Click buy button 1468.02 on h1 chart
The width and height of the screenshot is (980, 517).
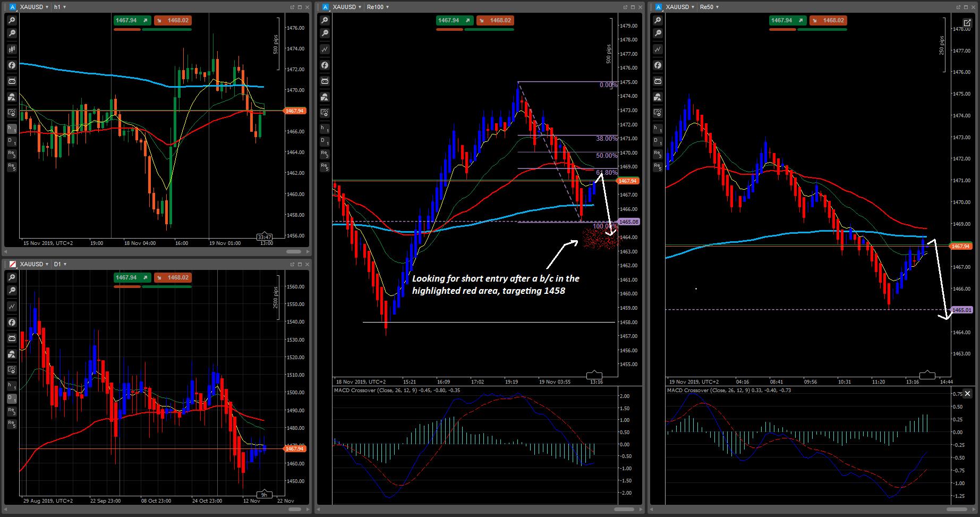173,20
